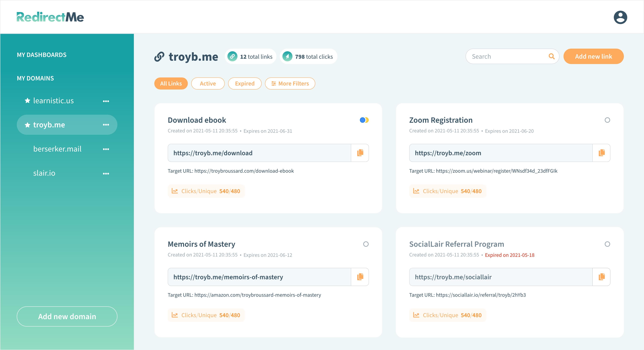Toggle the Download ebook status indicator

364,120
